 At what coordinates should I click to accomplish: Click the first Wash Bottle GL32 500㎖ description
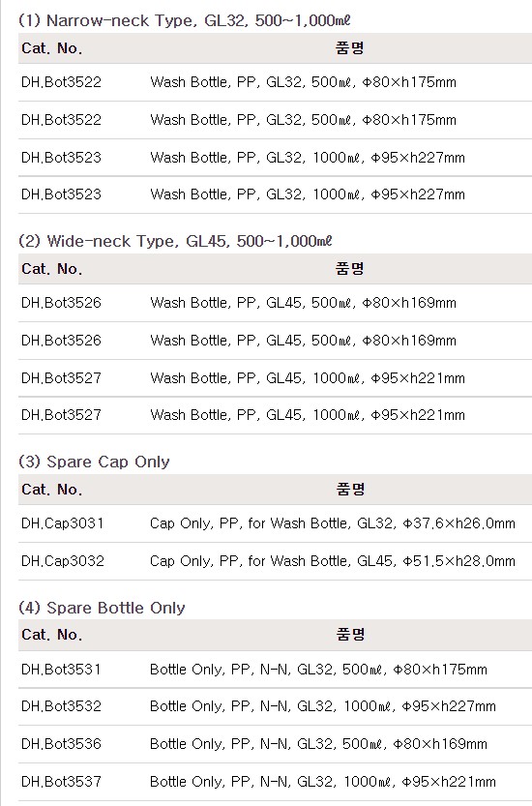tap(304, 82)
